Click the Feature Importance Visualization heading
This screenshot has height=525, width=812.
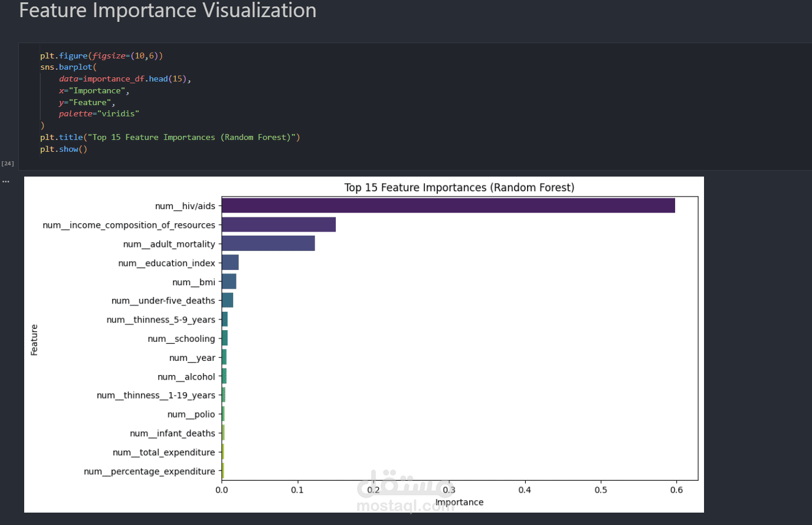click(x=168, y=11)
